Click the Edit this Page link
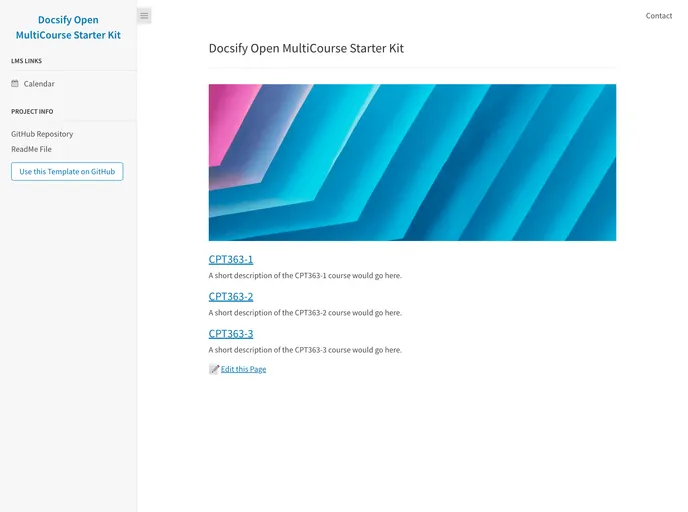Screen dimensions: 688x512 244,369
